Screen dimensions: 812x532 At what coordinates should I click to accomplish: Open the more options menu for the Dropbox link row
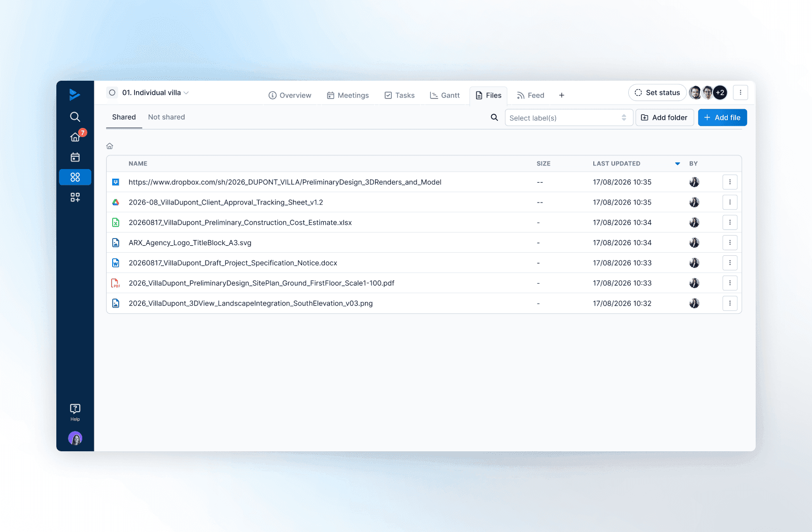pyautogui.click(x=730, y=182)
